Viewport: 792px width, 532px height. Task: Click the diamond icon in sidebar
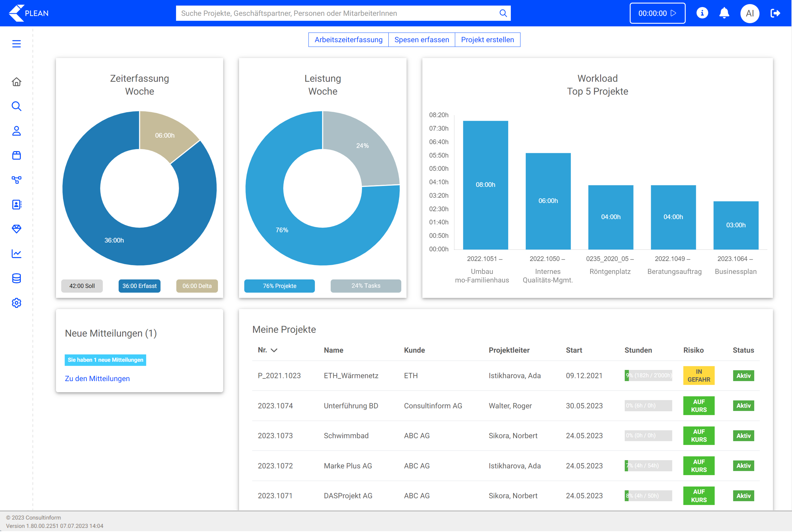(16, 229)
